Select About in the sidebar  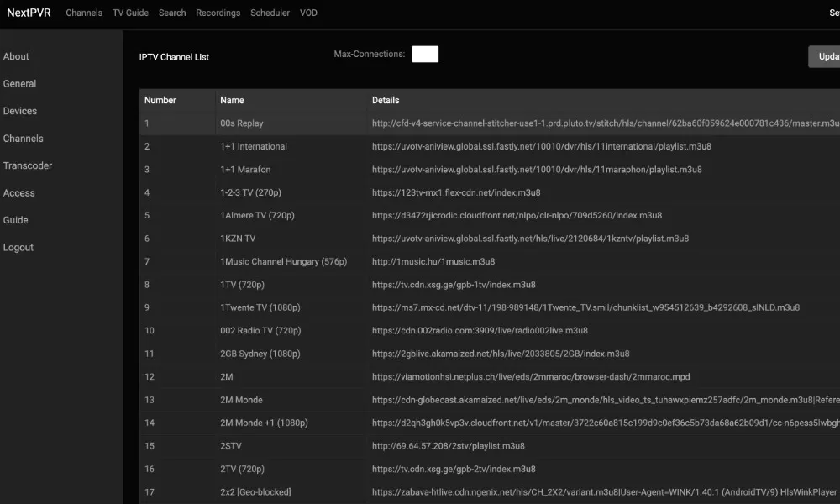[x=16, y=57]
